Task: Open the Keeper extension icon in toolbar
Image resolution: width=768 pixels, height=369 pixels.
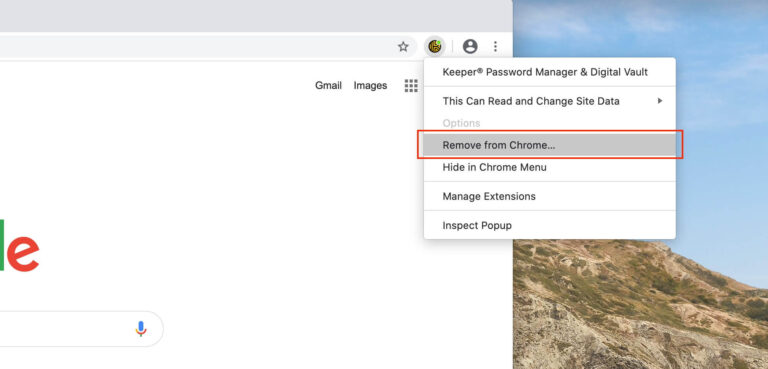Action: point(435,47)
